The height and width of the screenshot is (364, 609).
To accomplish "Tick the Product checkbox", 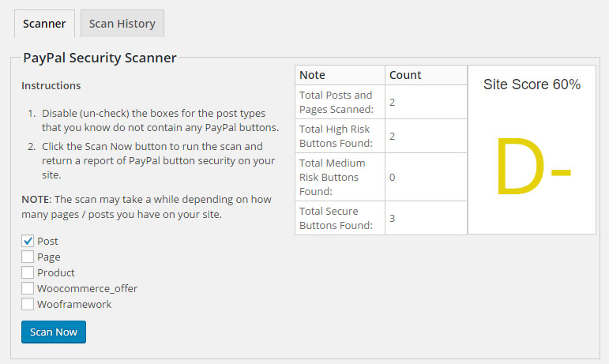I will click(28, 272).
